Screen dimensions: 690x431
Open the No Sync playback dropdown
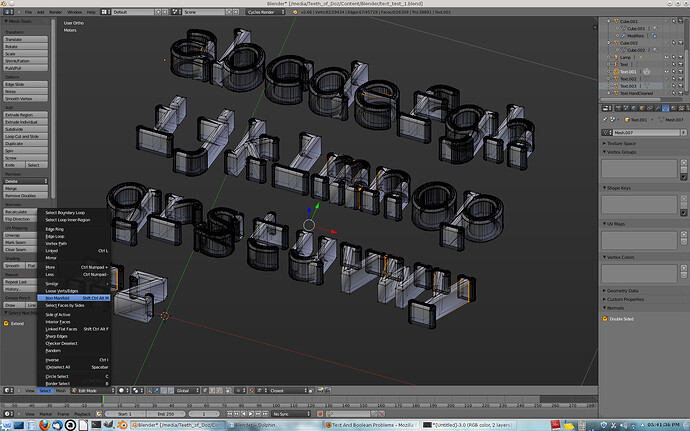pos(291,414)
